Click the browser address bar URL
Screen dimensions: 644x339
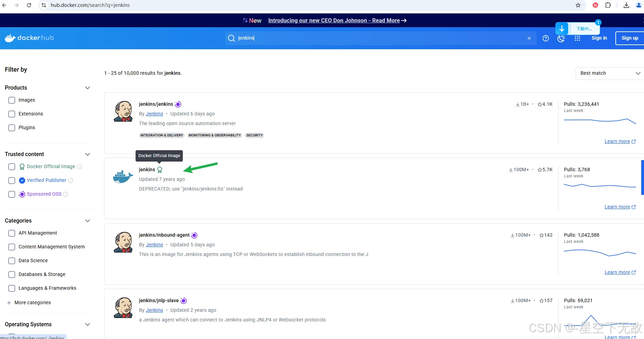point(90,5)
